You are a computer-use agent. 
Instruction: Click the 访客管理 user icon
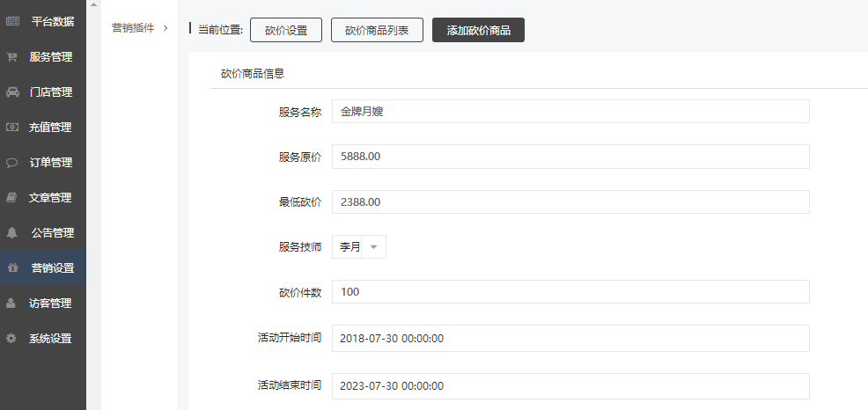pyautogui.click(x=11, y=304)
